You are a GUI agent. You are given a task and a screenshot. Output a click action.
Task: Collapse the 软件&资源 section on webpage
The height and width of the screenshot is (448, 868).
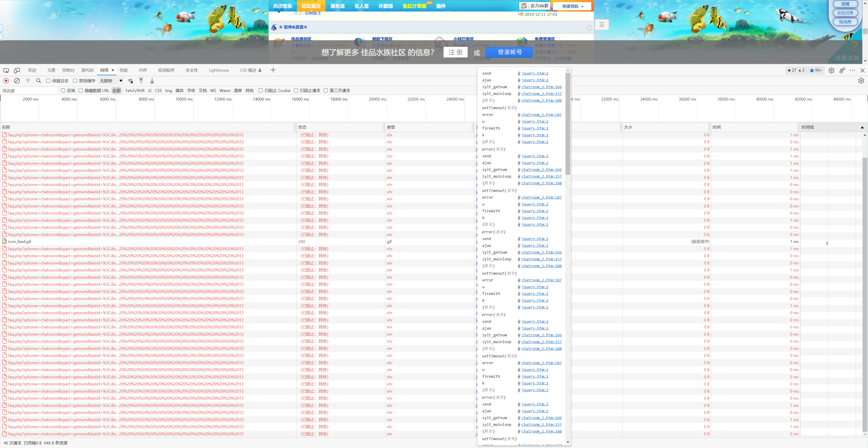[x=589, y=28]
